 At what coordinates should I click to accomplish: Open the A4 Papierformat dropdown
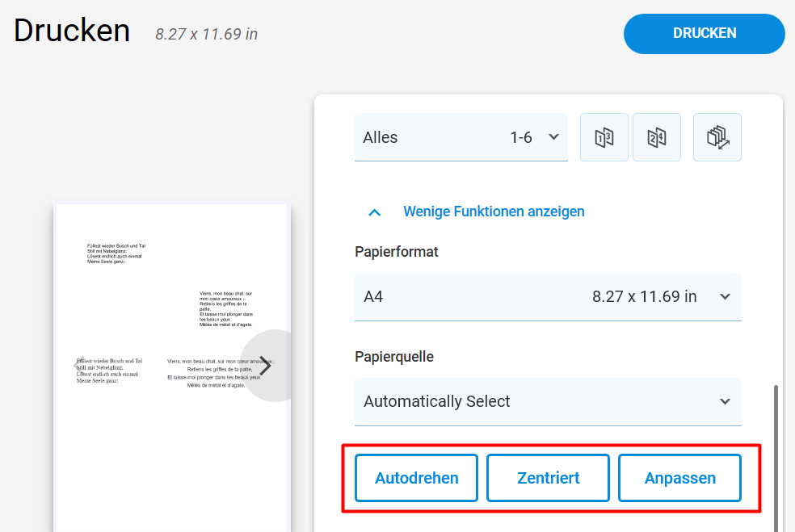click(x=548, y=297)
